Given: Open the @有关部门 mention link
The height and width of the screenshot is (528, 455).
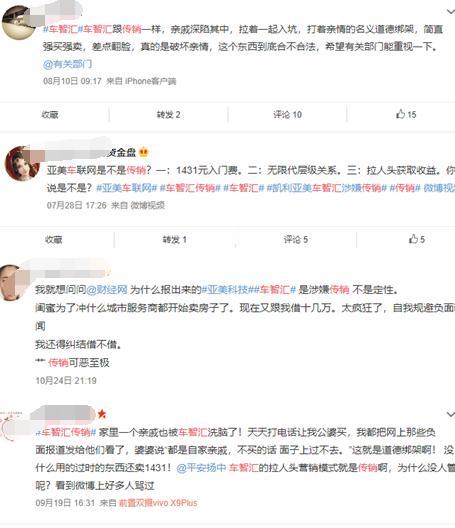Looking at the screenshot, I should point(67,64).
